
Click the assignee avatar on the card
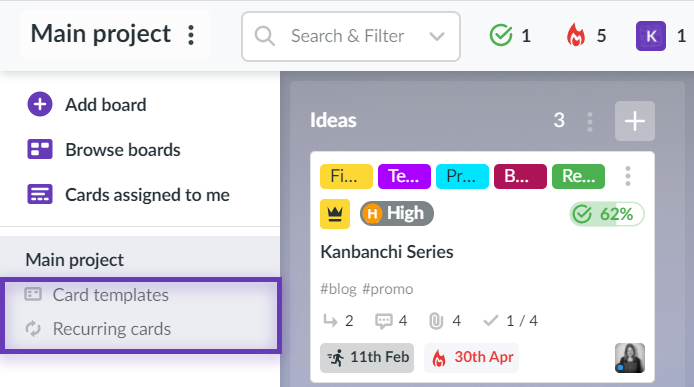click(630, 358)
